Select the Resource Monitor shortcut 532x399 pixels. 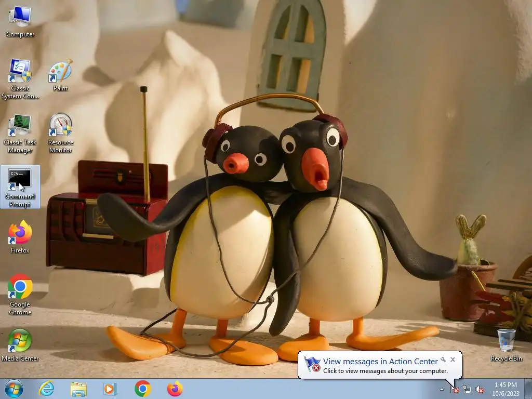(x=60, y=134)
